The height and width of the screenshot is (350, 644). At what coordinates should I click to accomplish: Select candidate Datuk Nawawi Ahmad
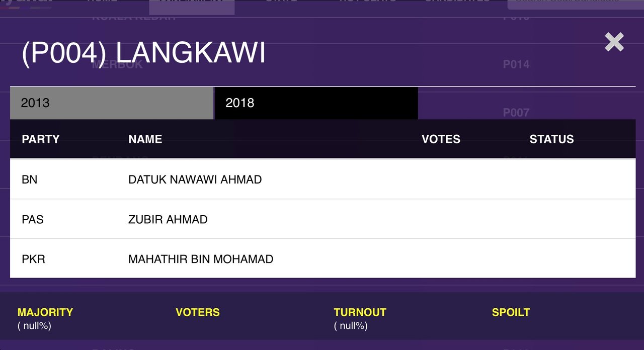pos(195,180)
